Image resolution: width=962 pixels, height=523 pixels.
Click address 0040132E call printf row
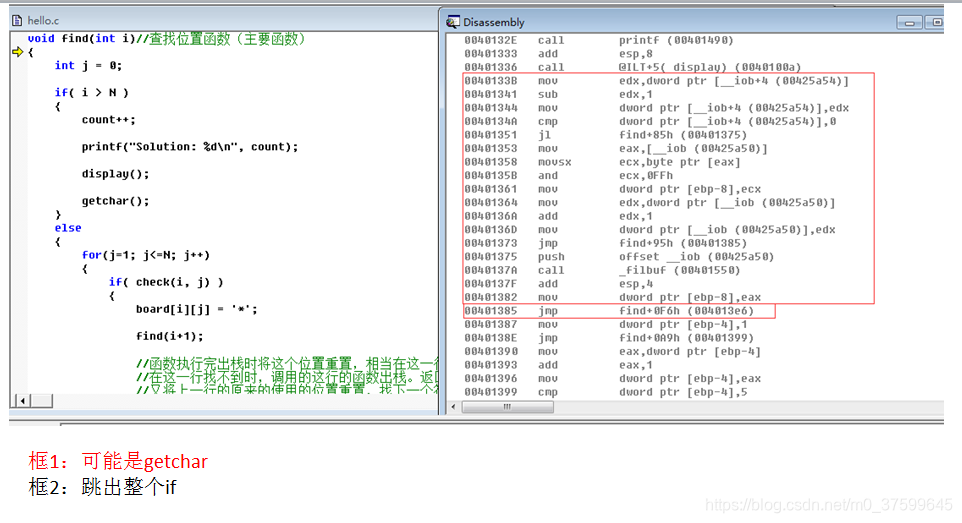599,40
